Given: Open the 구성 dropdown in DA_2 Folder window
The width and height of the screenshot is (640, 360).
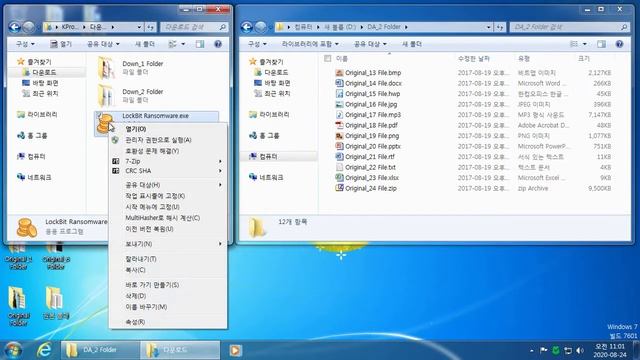Looking at the screenshot, I should pos(257,44).
